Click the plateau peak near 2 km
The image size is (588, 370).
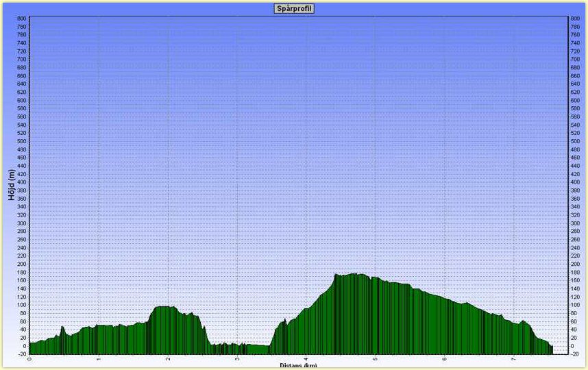click(163, 308)
